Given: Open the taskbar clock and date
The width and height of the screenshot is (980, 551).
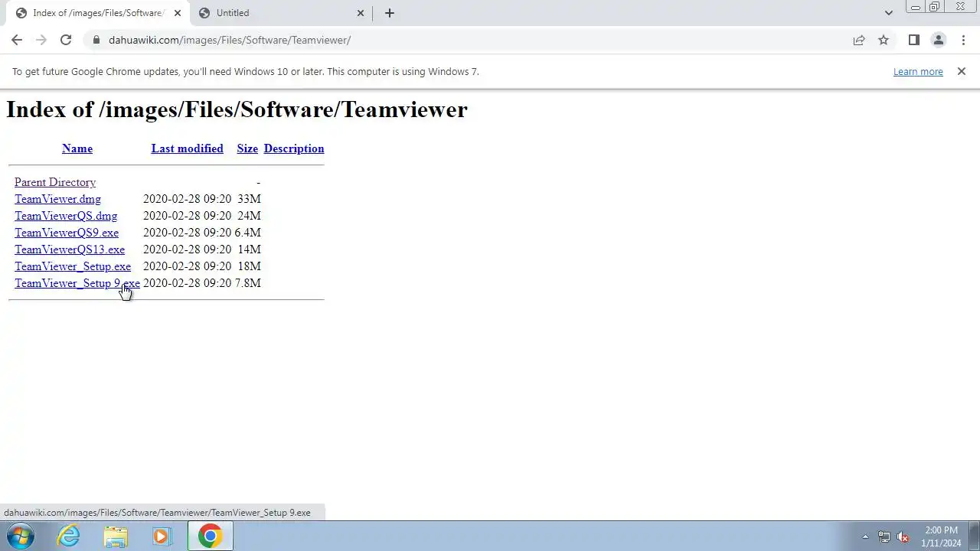Looking at the screenshot, I should [941, 536].
